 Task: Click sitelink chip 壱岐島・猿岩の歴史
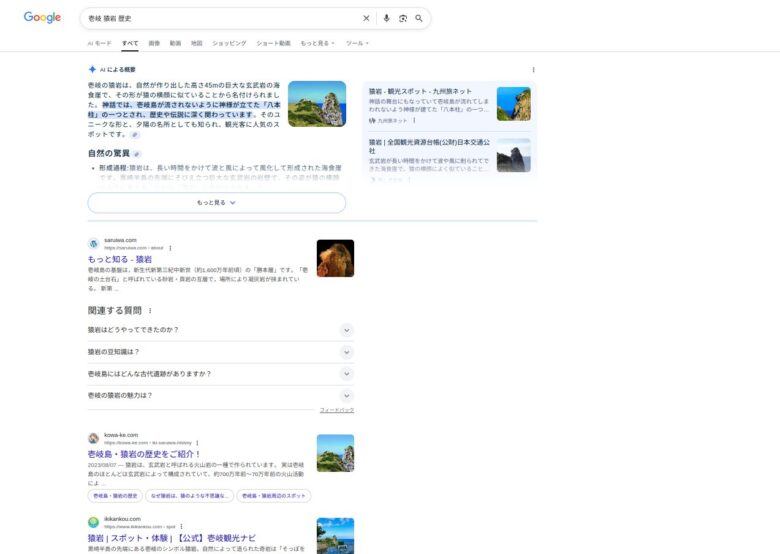point(115,496)
